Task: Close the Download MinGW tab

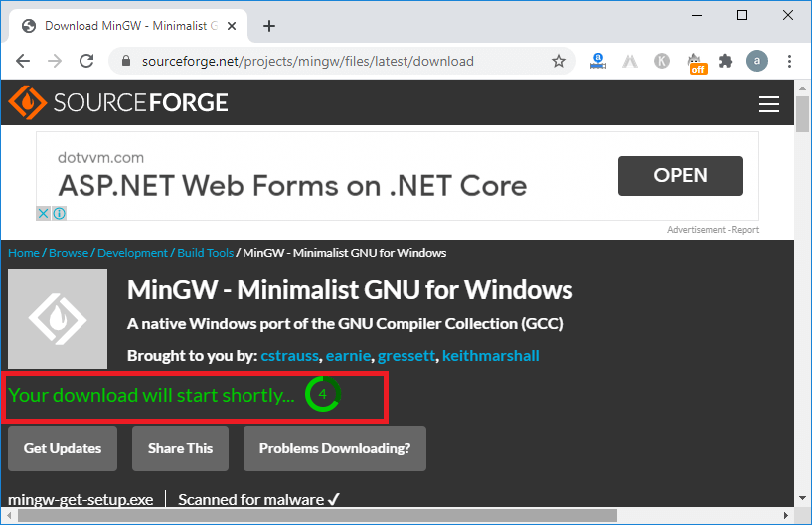Action: 232,26
